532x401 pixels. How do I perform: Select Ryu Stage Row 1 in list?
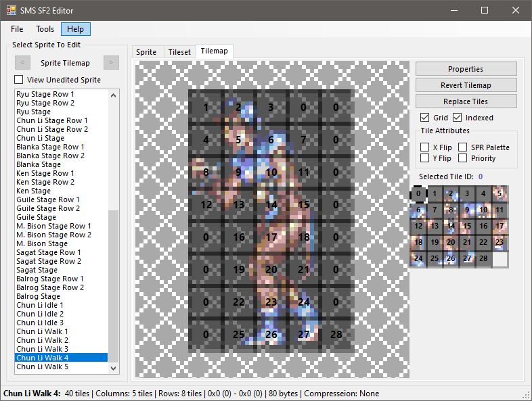tap(61, 94)
